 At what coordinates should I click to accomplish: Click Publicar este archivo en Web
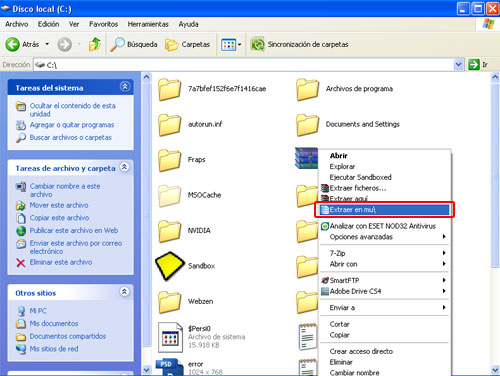click(x=74, y=230)
